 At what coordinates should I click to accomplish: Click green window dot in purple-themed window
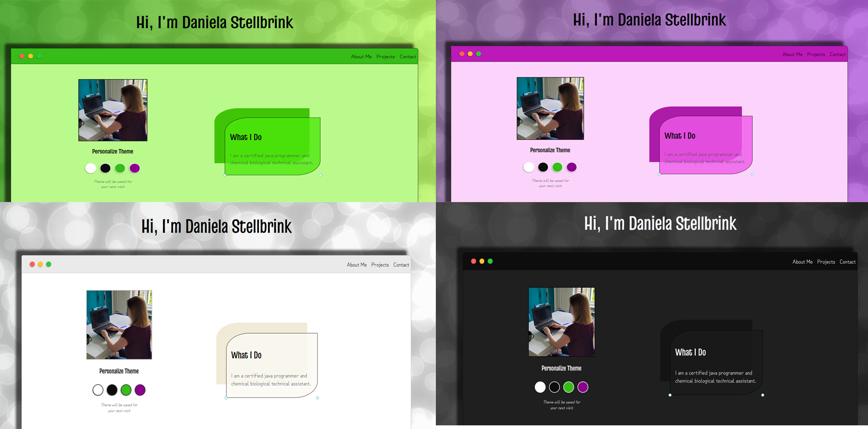(478, 54)
